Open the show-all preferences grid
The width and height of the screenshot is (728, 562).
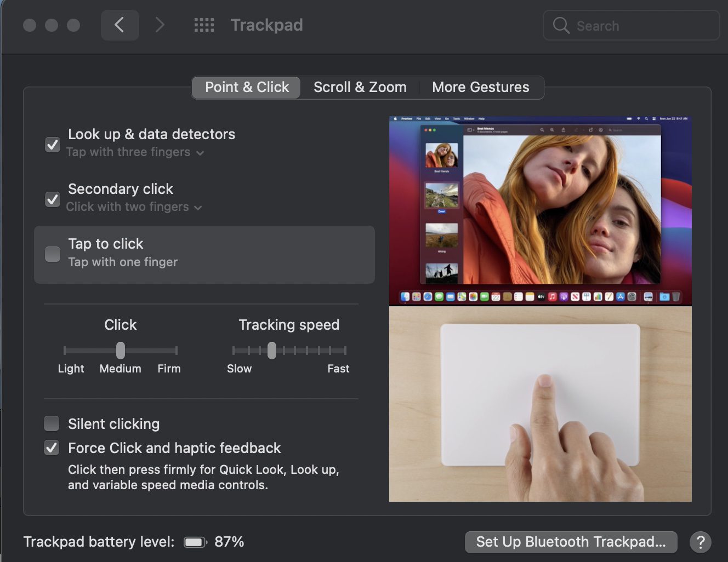pyautogui.click(x=204, y=25)
